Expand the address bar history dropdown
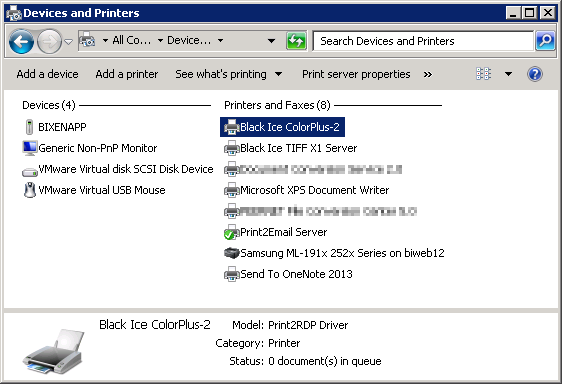 [271, 41]
